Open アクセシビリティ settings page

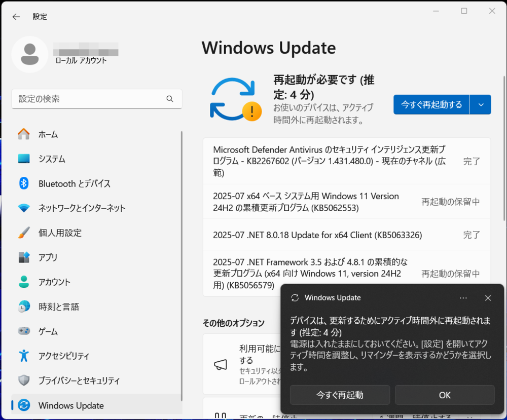(x=96, y=356)
